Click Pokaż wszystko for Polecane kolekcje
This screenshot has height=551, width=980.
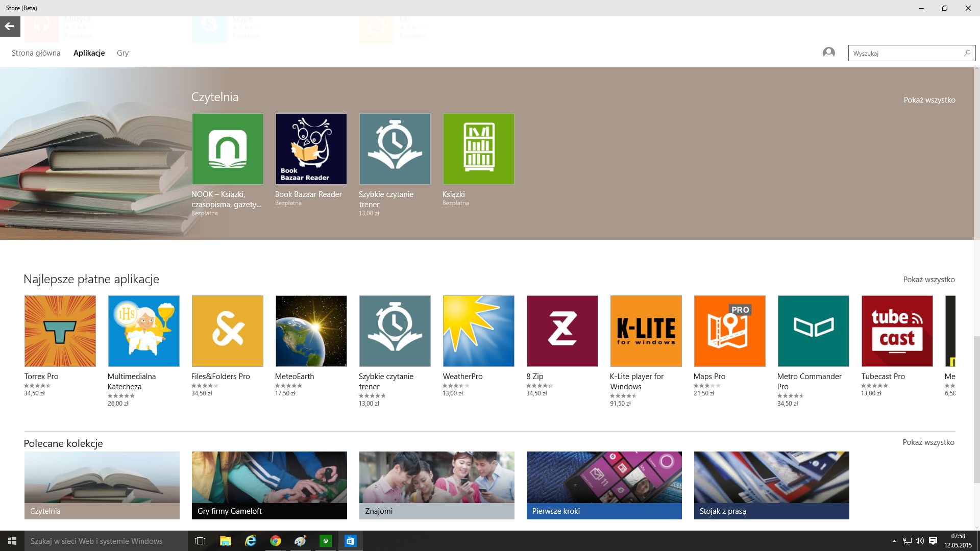pos(928,442)
